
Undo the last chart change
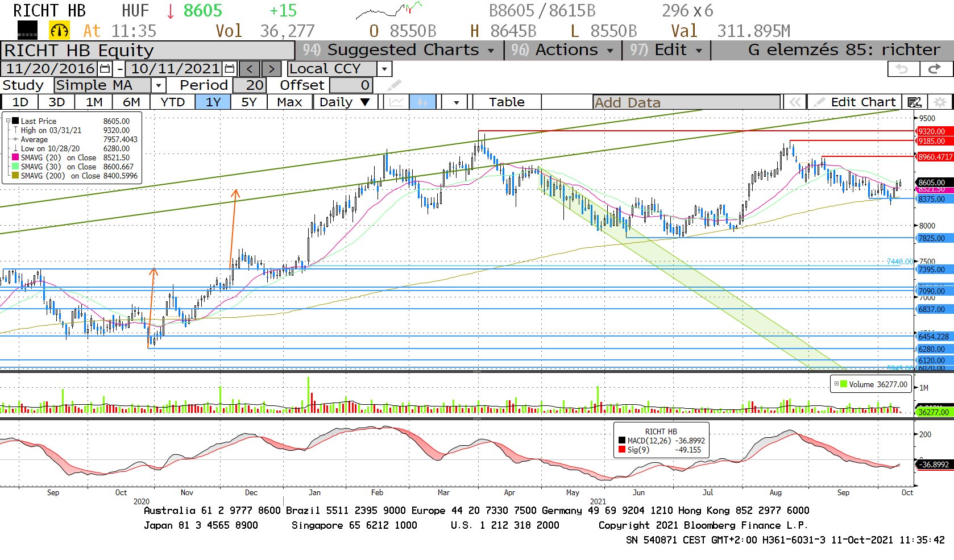[903, 69]
